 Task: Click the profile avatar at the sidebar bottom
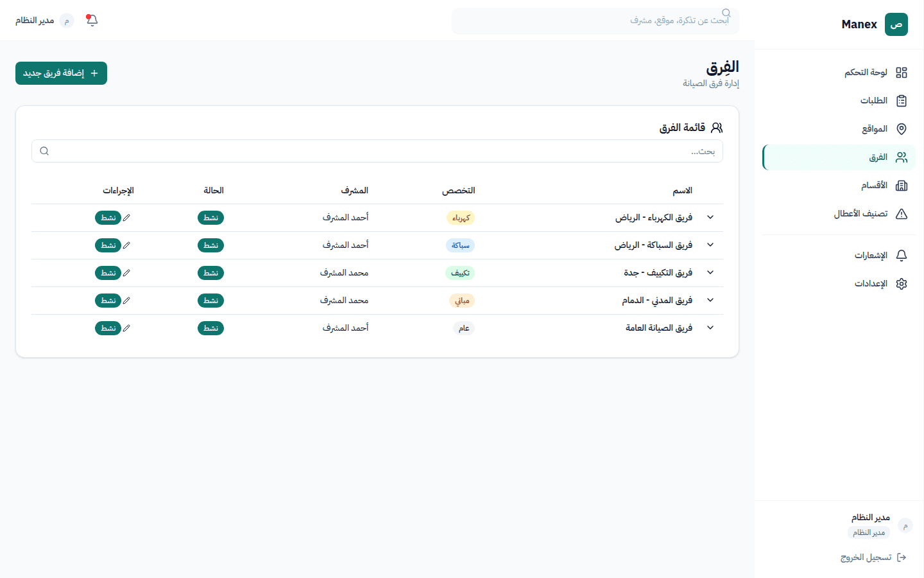(x=905, y=525)
